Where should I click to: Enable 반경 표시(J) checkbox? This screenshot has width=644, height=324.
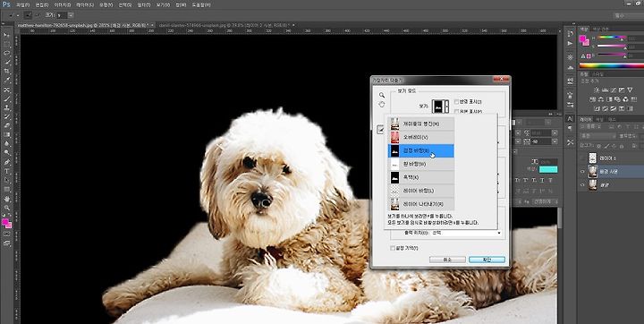click(456, 101)
